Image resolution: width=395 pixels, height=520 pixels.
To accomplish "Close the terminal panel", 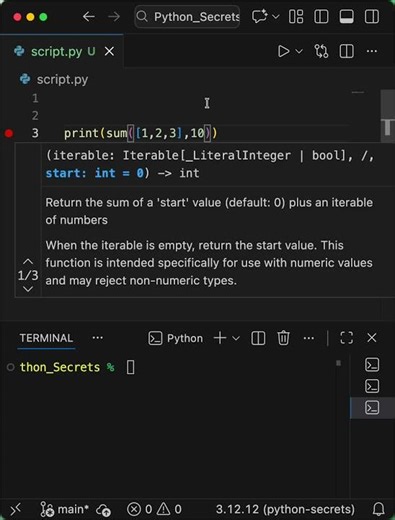I will [372, 338].
